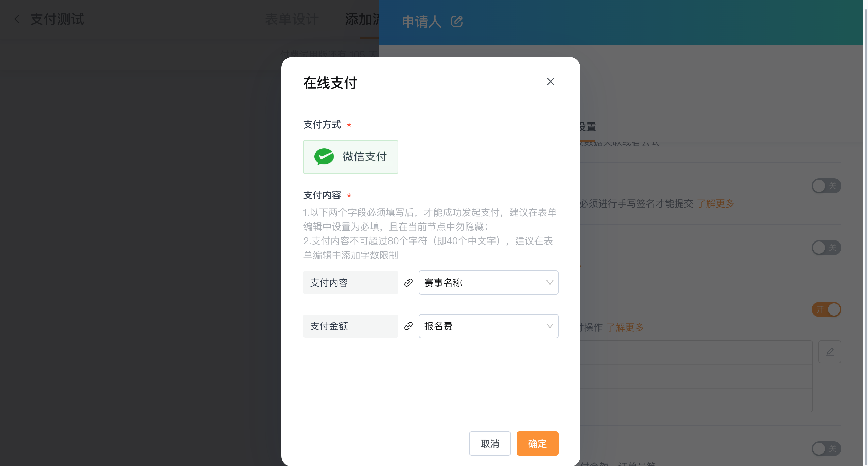Click the edit pencil button beside payment settings box
Image resolution: width=868 pixels, height=466 pixels.
click(x=830, y=352)
